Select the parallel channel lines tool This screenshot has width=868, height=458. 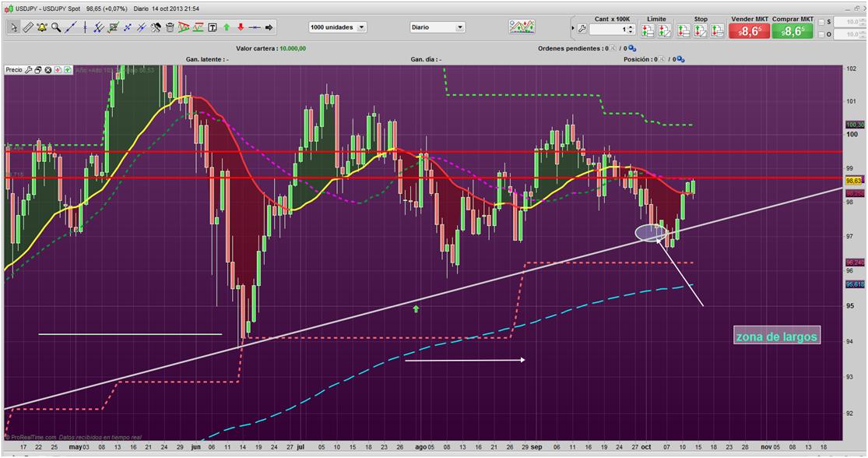(99, 28)
